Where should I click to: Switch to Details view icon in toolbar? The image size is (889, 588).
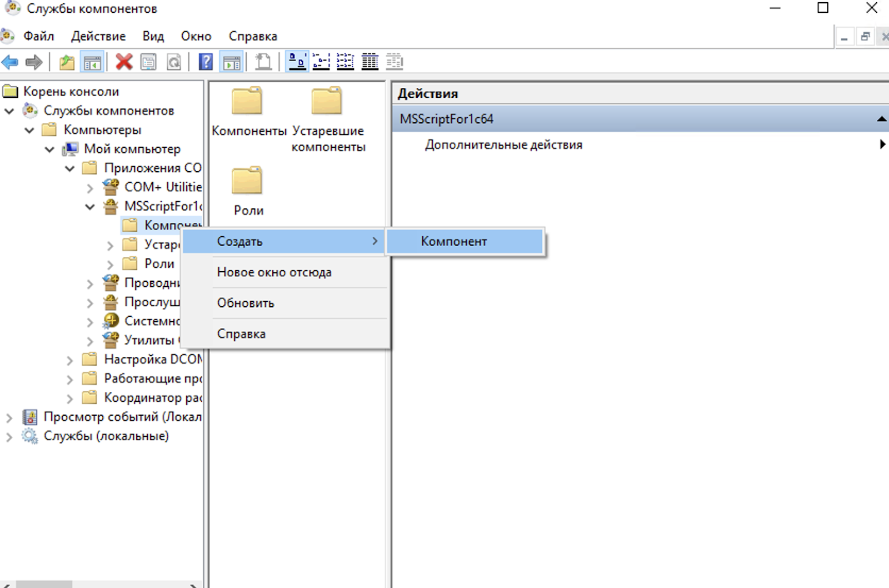(369, 62)
